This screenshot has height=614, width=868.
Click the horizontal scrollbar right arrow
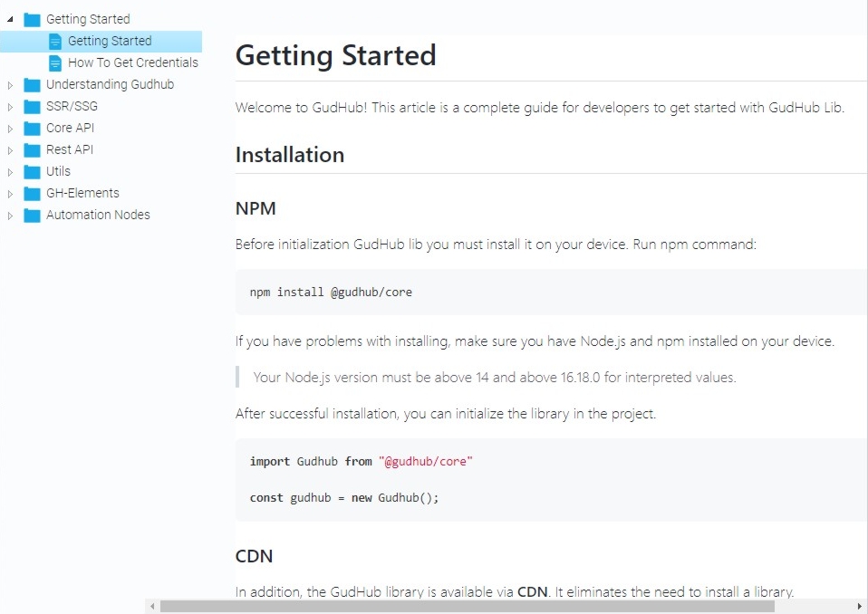pyautogui.click(x=859, y=606)
